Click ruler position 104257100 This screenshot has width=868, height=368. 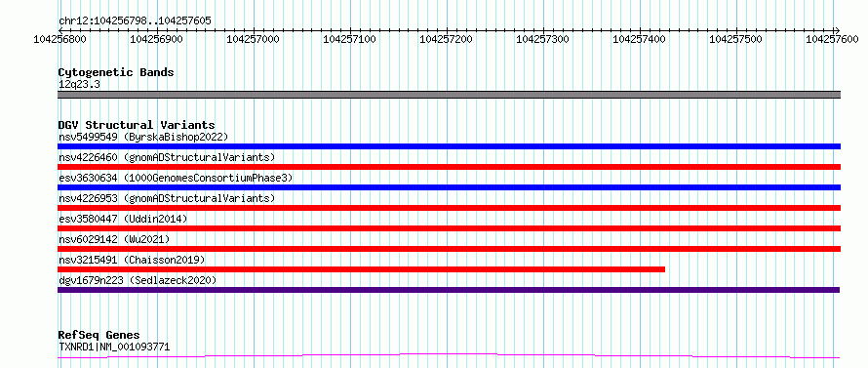point(349,39)
